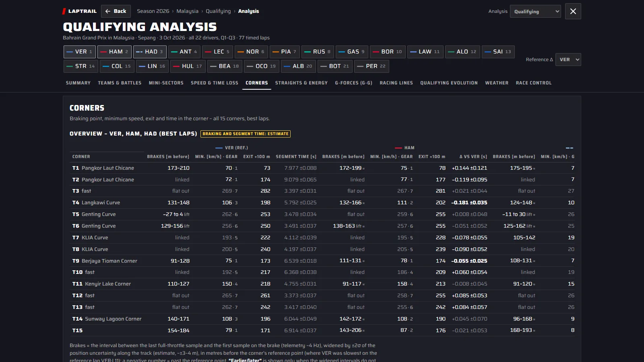The image size is (644, 362).
Task: Open the G-Forces (G-G) tab
Action: click(x=354, y=83)
